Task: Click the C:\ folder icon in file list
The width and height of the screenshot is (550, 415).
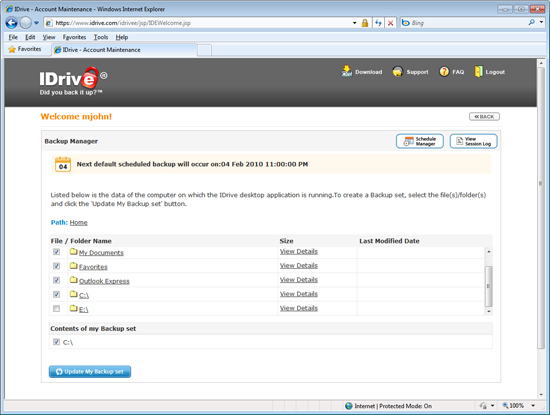Action: pyautogui.click(x=73, y=294)
